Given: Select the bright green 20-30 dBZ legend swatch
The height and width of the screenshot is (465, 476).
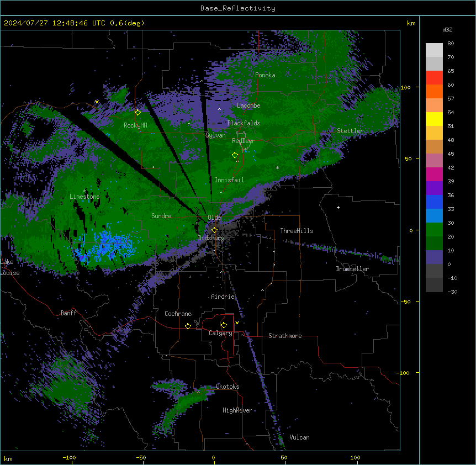Looking at the screenshot, I should (x=434, y=230).
